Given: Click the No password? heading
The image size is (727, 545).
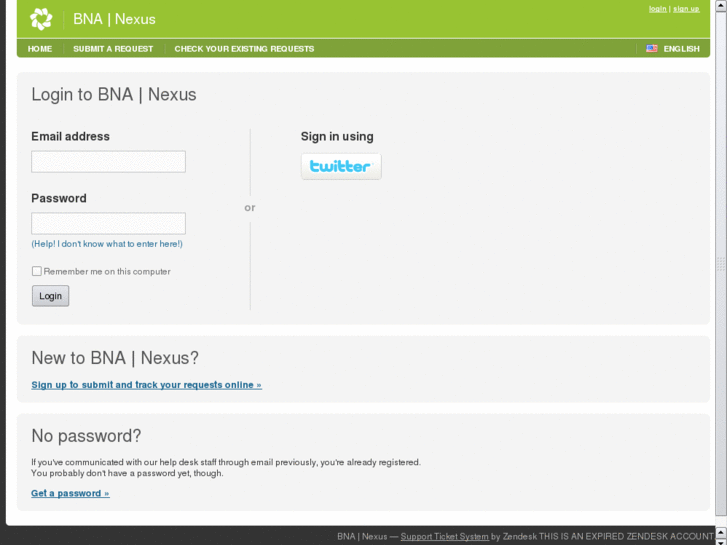Looking at the screenshot, I should coord(86,436).
